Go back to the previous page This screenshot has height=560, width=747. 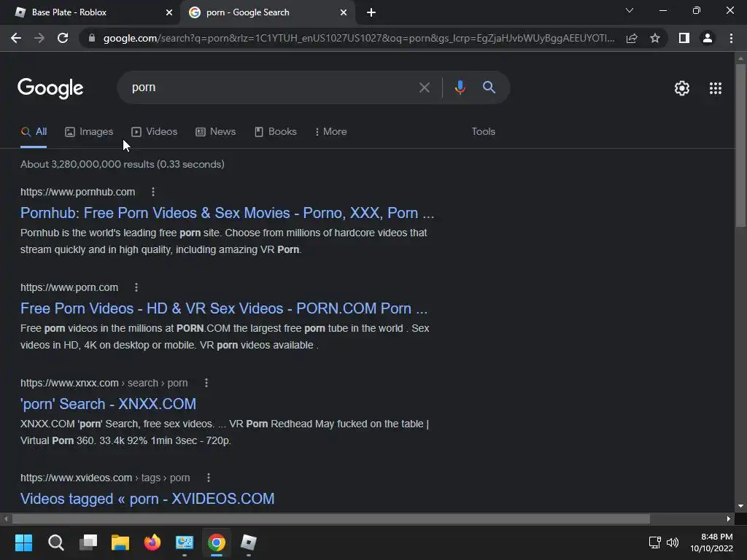pos(16,38)
